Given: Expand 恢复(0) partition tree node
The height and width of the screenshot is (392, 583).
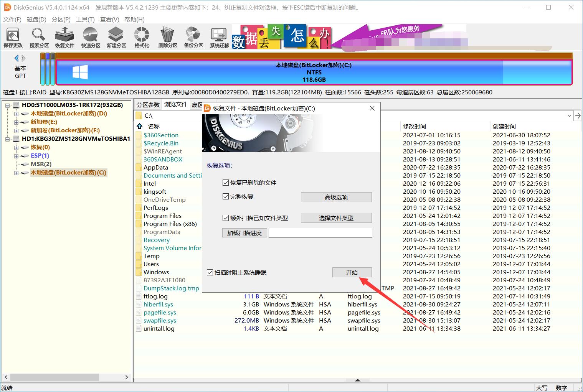Looking at the screenshot, I should click(16, 147).
